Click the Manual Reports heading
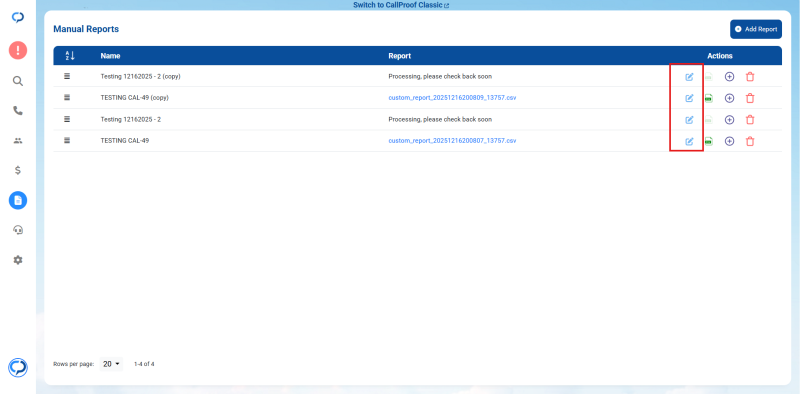Viewport: 800px width, 394px height. [x=86, y=29]
